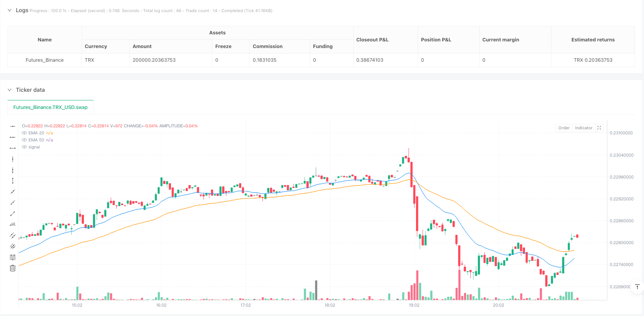Viewport: 644px width, 316px height.
Task: Click the 20:02 time axis label
Action: point(498,305)
